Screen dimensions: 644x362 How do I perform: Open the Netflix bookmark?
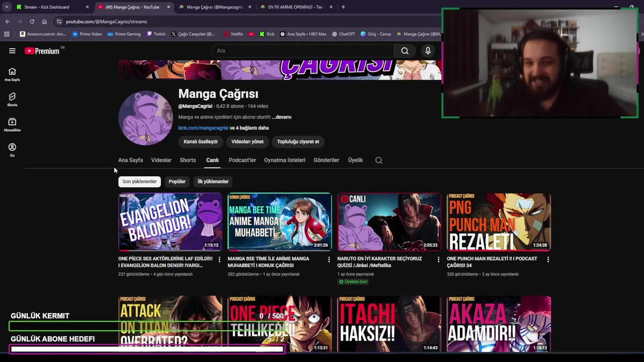tap(233, 34)
